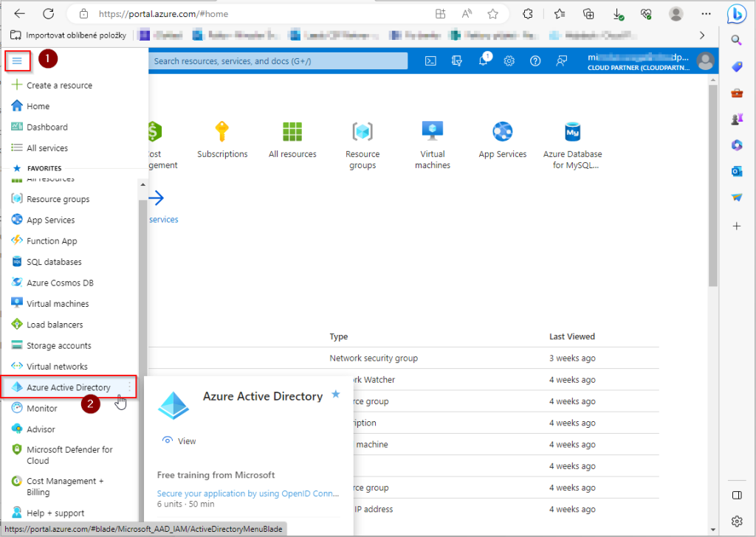The image size is (756, 537).
Task: Open All resources grid icon
Action: coord(292,131)
